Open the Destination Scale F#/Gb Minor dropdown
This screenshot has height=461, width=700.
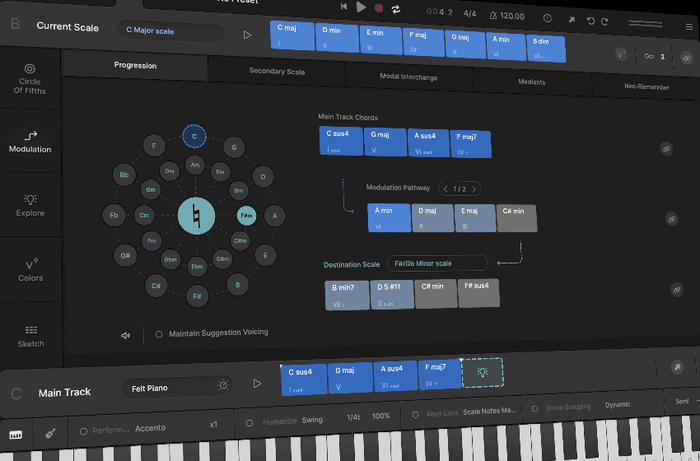click(436, 263)
